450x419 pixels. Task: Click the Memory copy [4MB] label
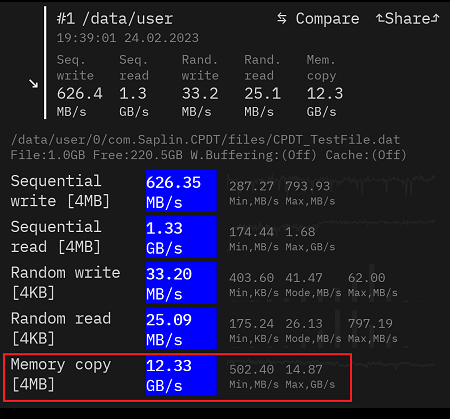[x=61, y=375]
